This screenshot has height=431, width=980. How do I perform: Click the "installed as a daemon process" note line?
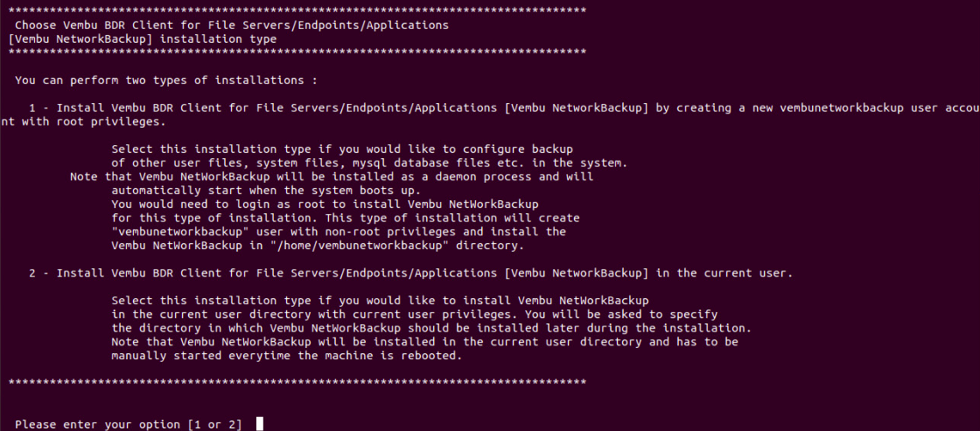click(x=332, y=177)
